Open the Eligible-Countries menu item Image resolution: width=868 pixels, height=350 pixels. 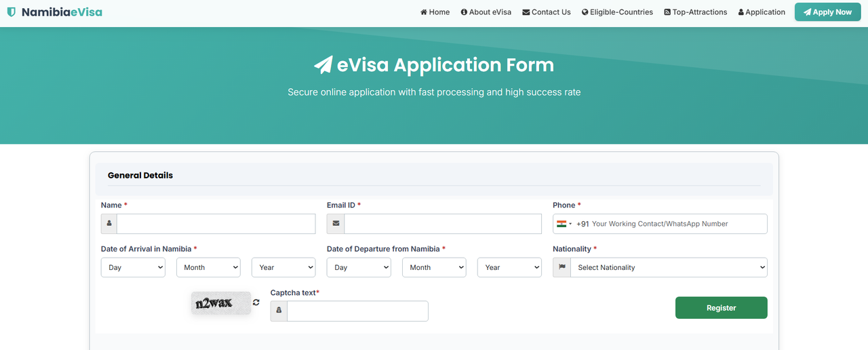[618, 12]
